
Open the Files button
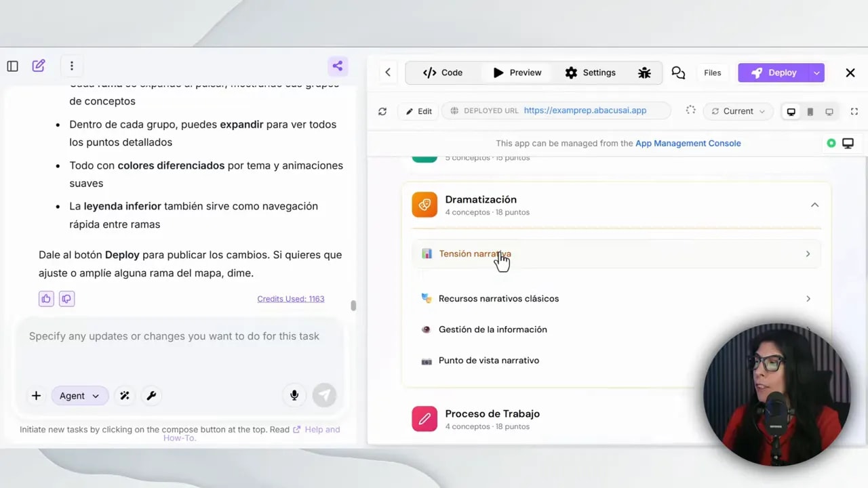(712, 73)
